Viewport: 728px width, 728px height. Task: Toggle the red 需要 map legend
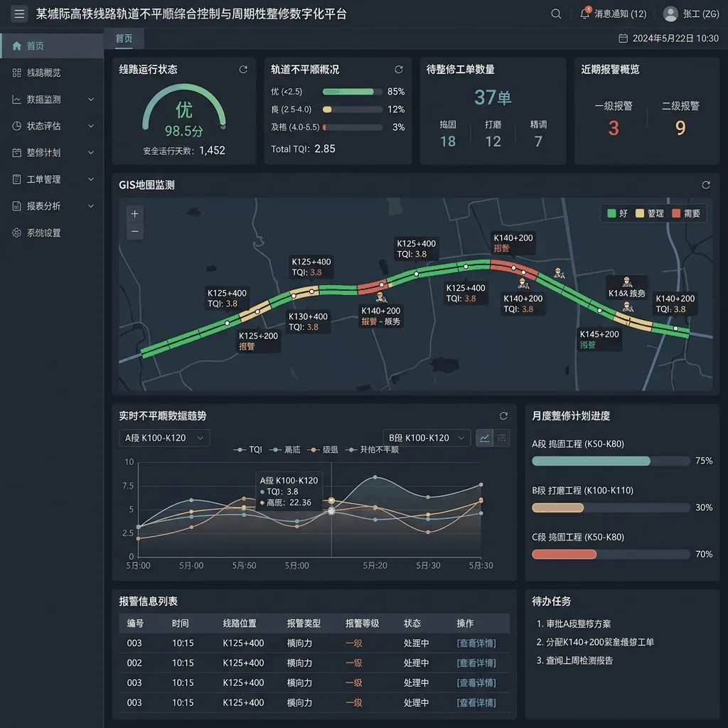click(686, 213)
